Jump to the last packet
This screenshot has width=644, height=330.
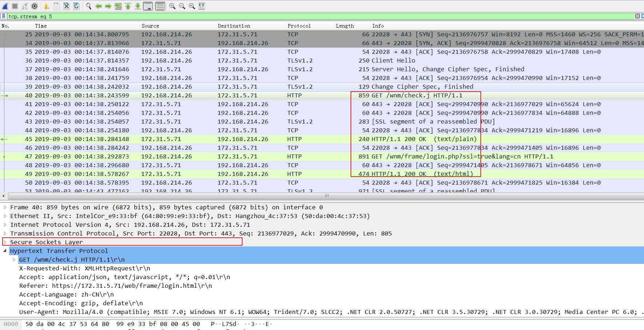138,6
